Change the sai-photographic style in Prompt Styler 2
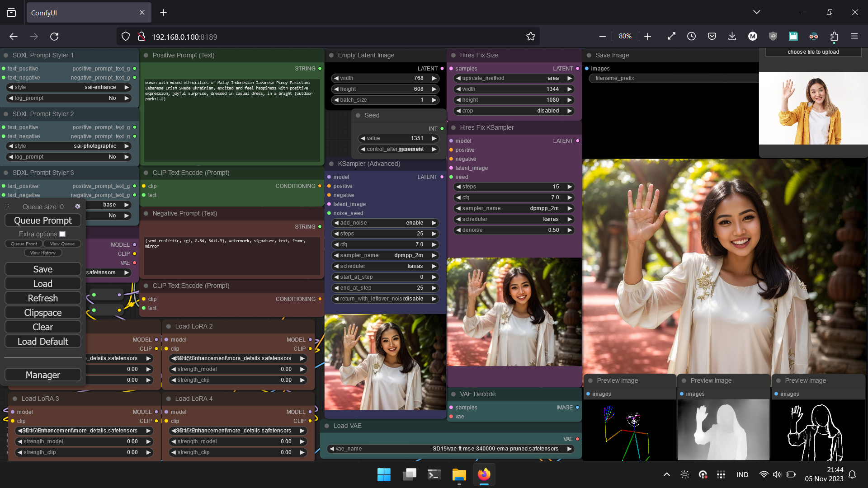This screenshot has height=488, width=868. [69, 146]
